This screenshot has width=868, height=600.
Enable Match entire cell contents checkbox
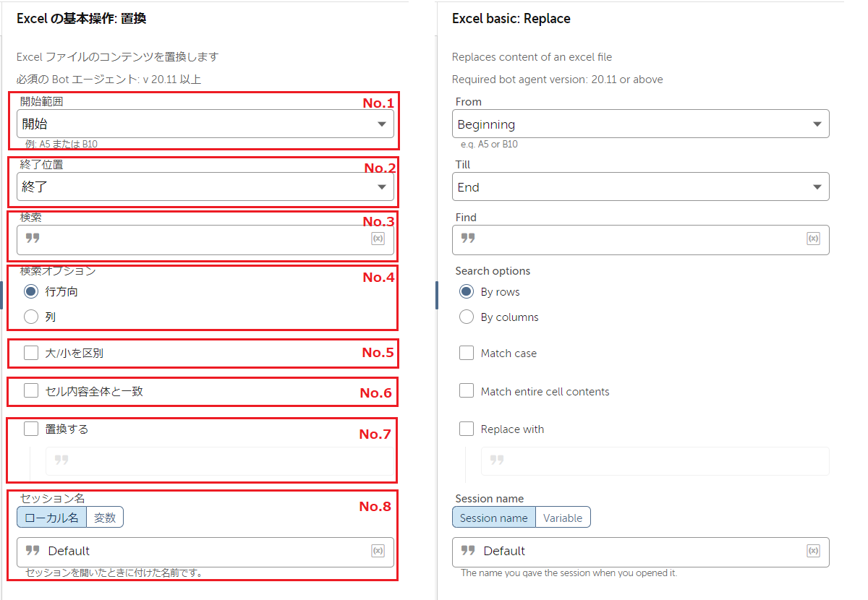tap(467, 391)
